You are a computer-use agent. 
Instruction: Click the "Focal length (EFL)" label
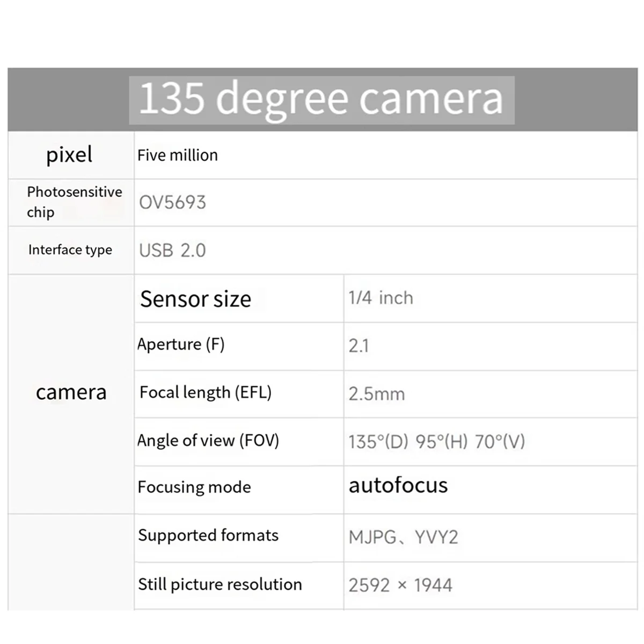click(206, 392)
